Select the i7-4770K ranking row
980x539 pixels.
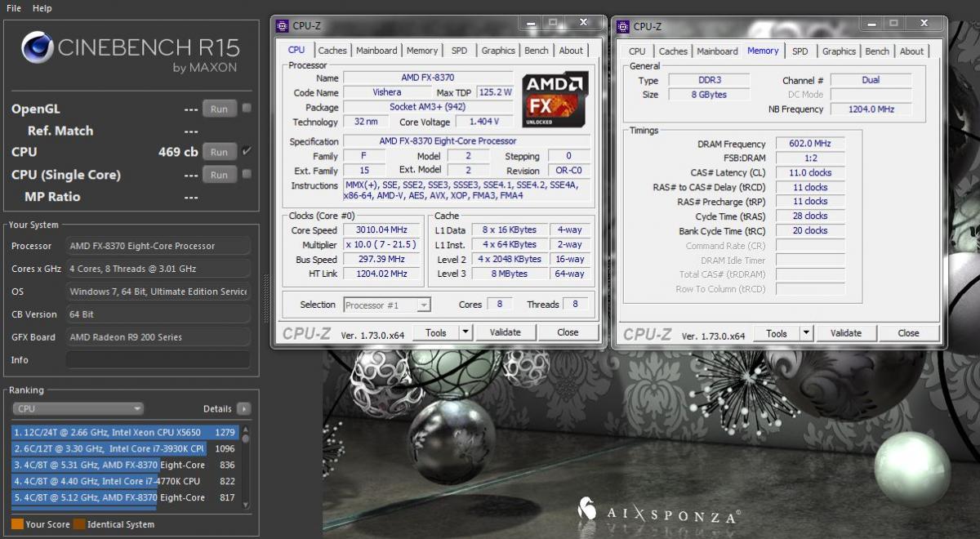pyautogui.click(x=125, y=481)
